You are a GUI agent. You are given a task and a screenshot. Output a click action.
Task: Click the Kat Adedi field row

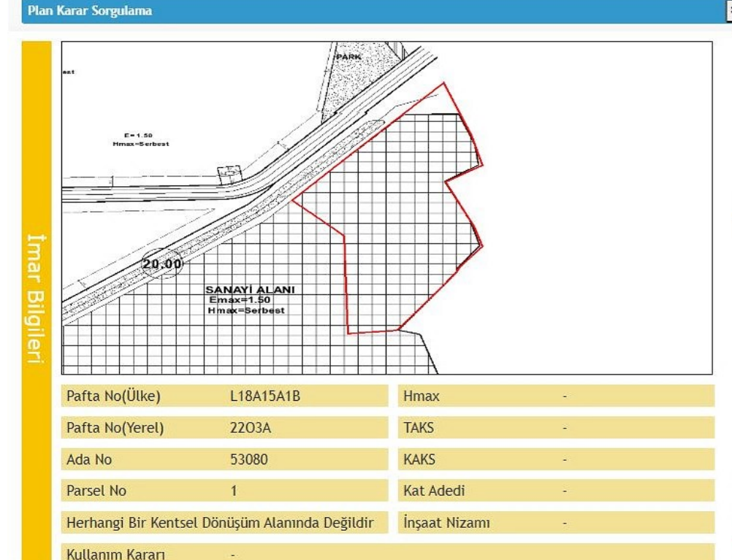tap(556, 491)
